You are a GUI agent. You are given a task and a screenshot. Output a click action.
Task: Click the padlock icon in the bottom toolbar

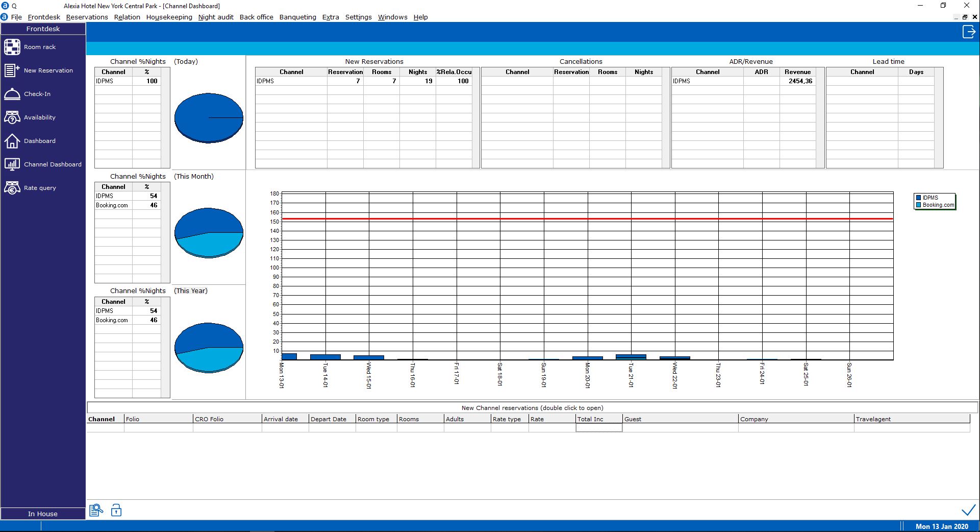click(x=116, y=510)
